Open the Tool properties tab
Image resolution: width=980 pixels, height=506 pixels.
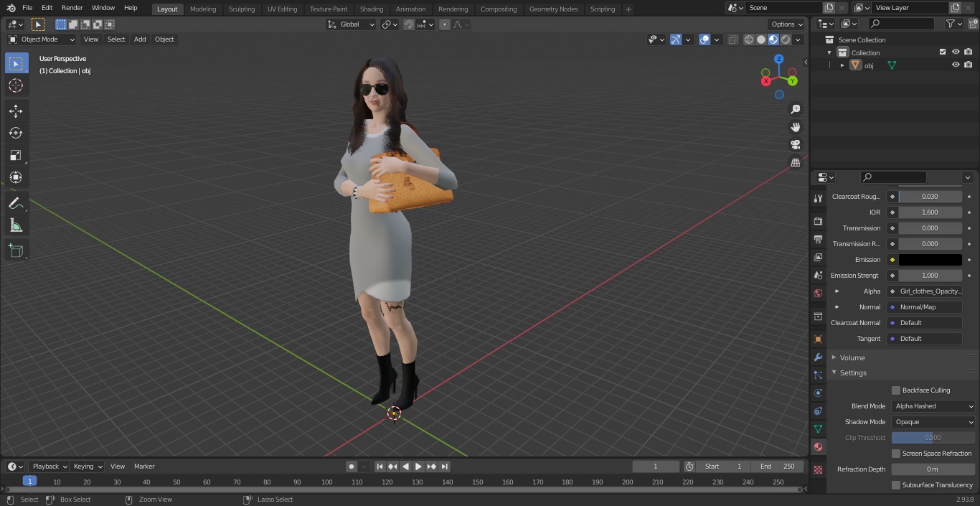click(x=818, y=199)
